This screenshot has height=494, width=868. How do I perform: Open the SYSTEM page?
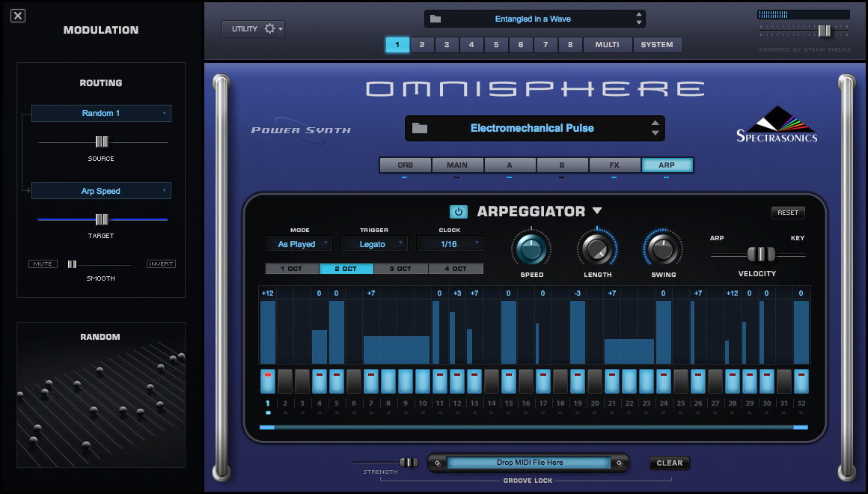point(657,45)
